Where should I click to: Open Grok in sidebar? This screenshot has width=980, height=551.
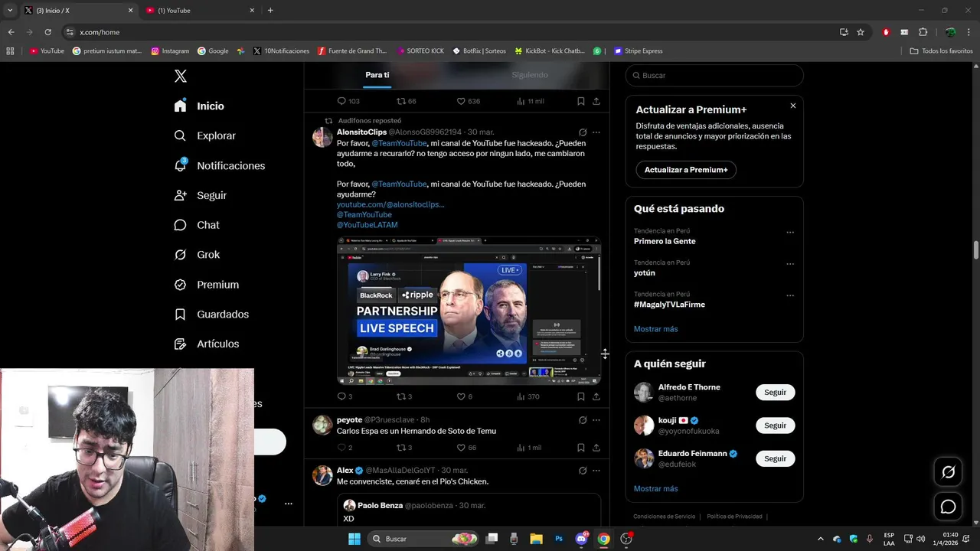[197, 255]
